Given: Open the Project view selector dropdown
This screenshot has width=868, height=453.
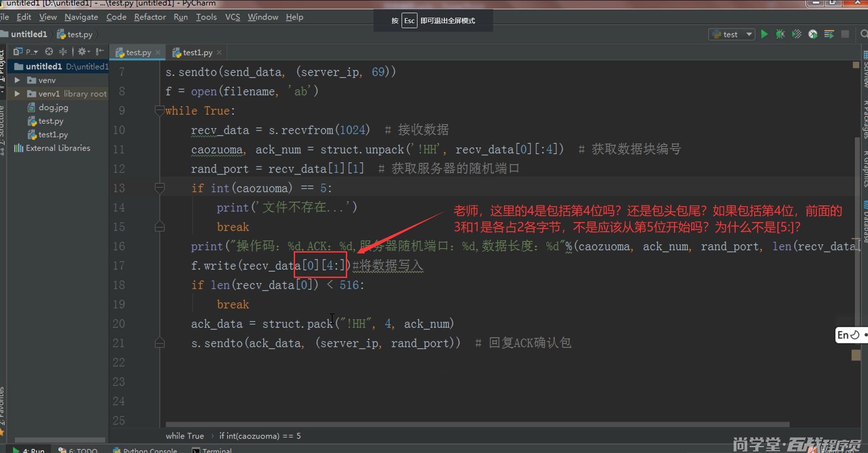Looking at the screenshot, I should (x=26, y=52).
